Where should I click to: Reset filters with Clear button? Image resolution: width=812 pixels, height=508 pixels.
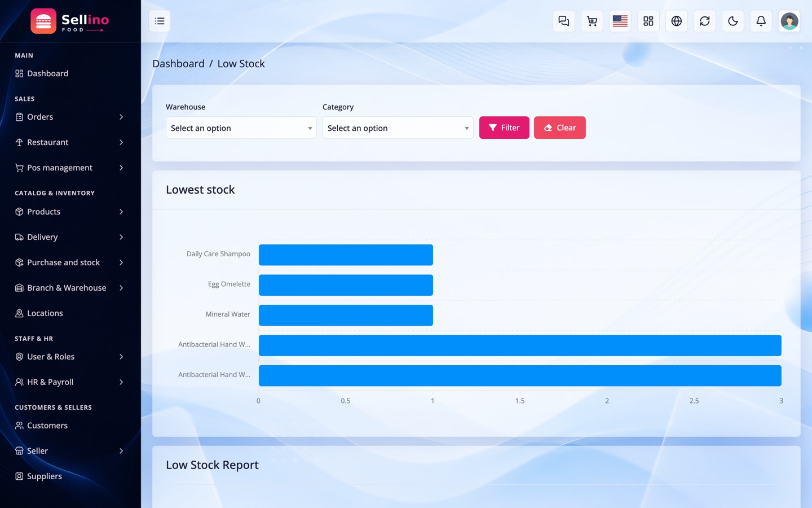pyautogui.click(x=560, y=128)
